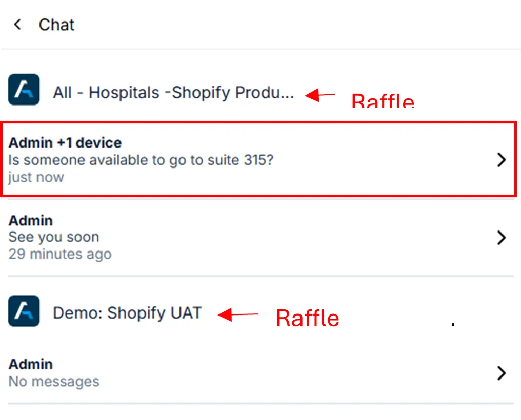The height and width of the screenshot is (420, 521).
Task: Click the top Raffle annotation label
Action: (383, 100)
